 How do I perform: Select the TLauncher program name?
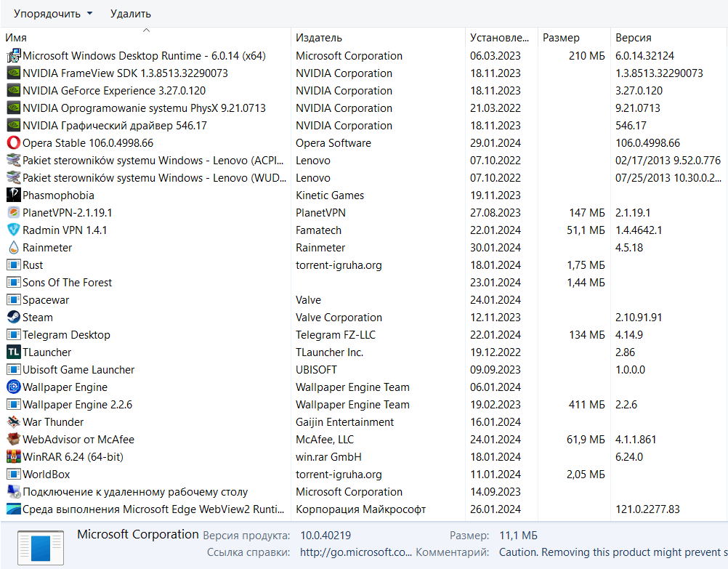point(47,352)
